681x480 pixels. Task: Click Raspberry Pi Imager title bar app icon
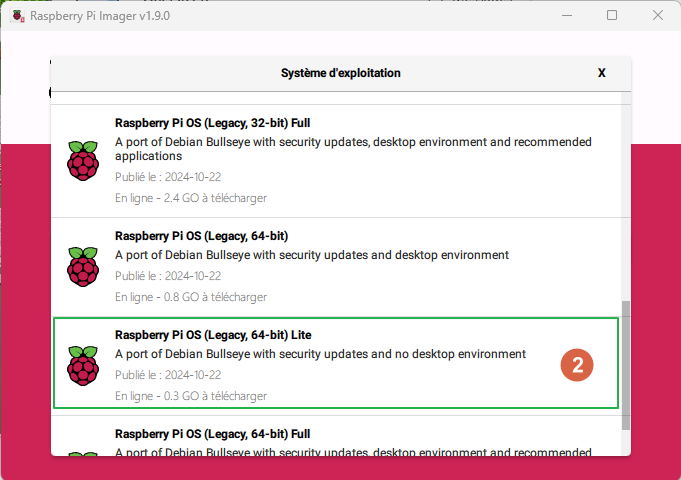[18, 16]
